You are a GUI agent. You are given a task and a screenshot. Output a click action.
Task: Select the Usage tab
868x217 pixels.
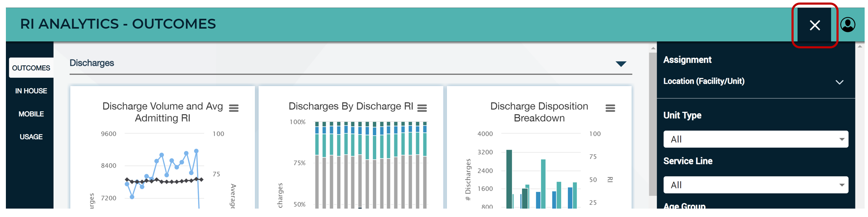tap(31, 137)
